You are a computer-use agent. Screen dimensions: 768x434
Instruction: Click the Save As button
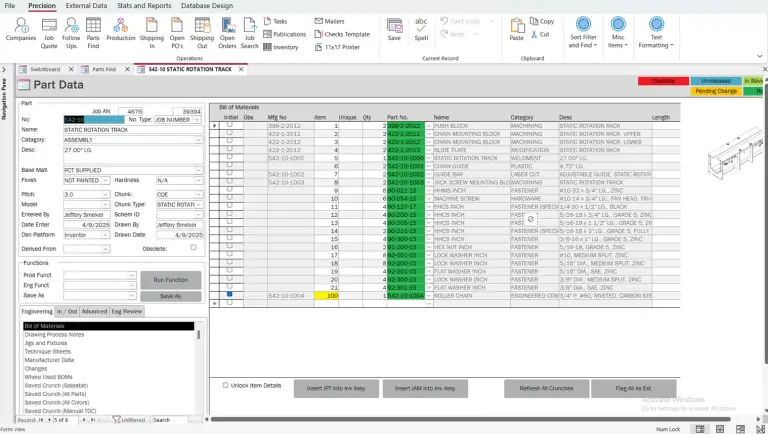coord(170,296)
